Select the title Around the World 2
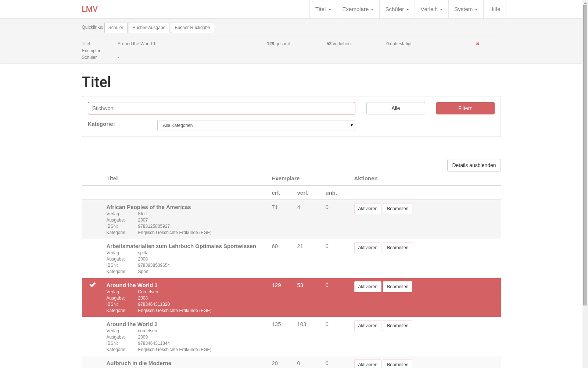588x368 pixels. click(132, 324)
